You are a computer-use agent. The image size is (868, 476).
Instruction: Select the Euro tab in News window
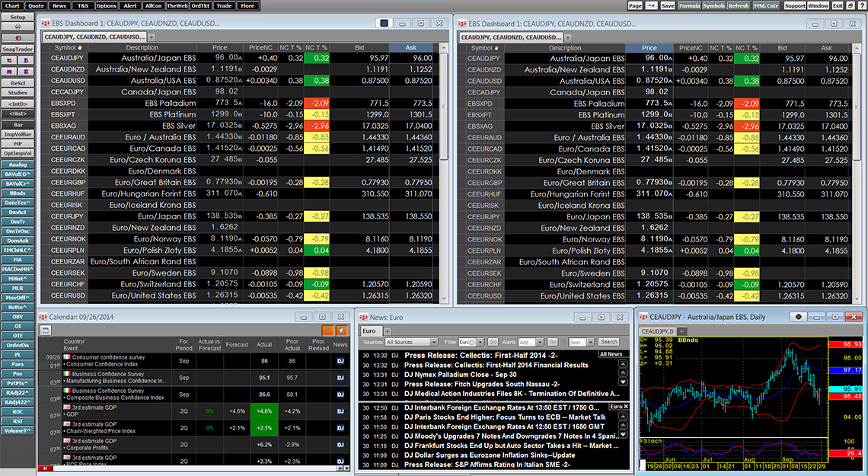click(x=369, y=331)
